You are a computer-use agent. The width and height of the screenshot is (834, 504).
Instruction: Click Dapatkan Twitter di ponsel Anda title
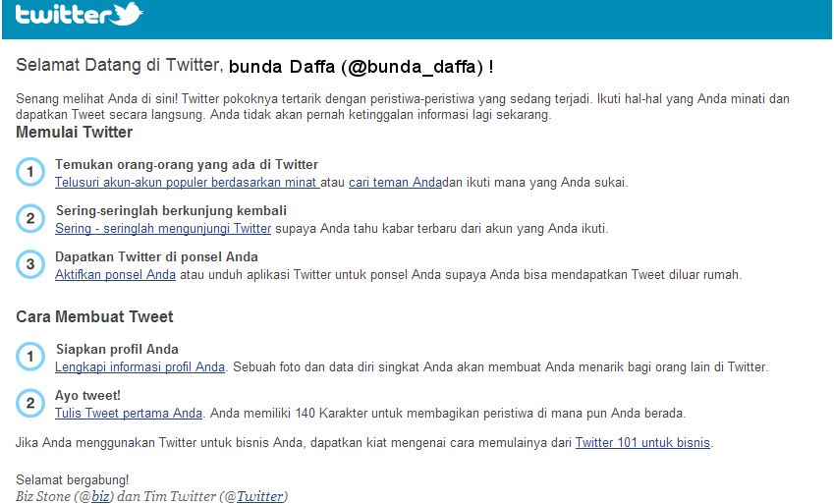[x=156, y=257]
